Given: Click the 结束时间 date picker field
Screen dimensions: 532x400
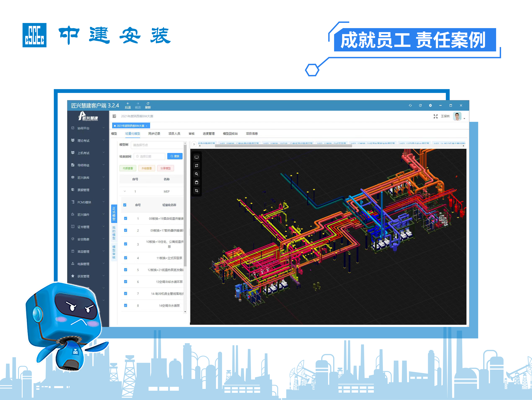Looking at the screenshot, I should [x=149, y=156].
